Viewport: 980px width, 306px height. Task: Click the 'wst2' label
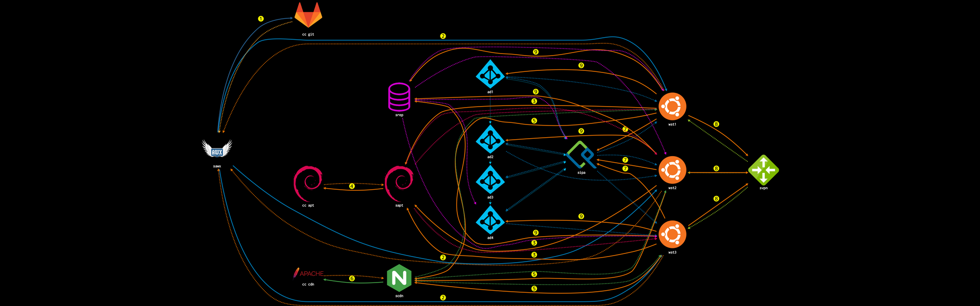[x=672, y=188]
